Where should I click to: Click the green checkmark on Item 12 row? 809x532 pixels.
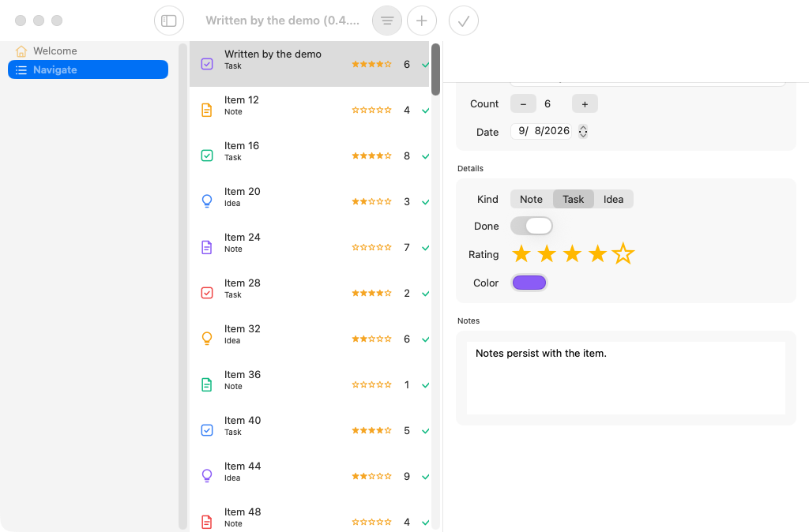426,111
